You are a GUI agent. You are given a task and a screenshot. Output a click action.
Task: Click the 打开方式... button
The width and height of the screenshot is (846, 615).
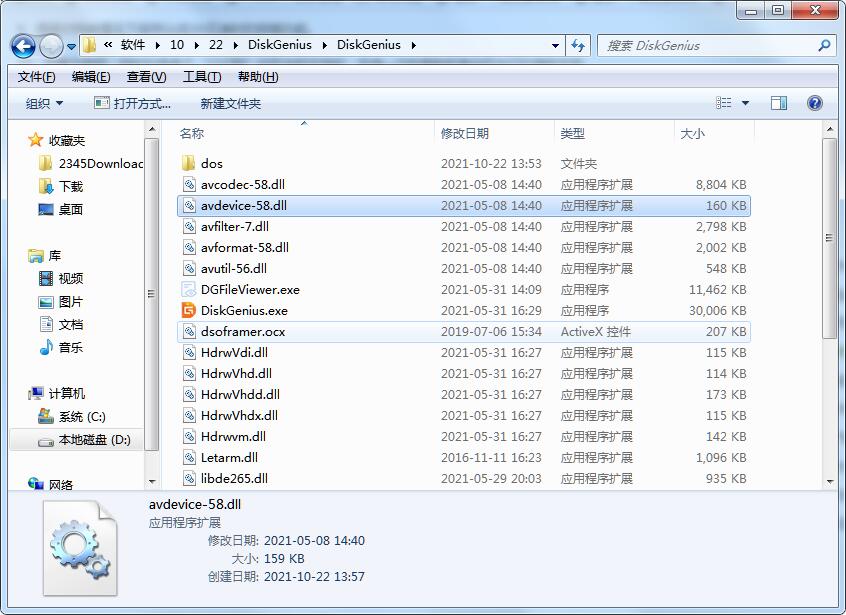(132, 103)
